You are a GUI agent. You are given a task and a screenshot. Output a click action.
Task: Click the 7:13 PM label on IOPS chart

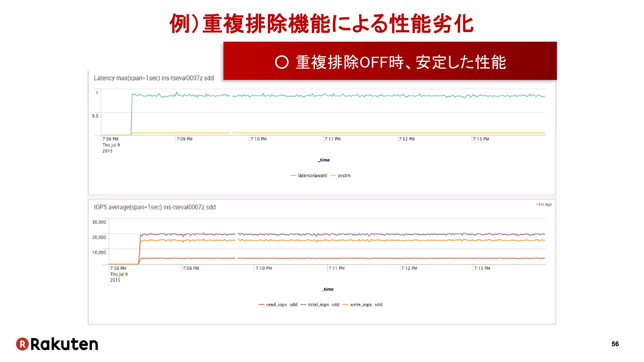tap(482, 268)
